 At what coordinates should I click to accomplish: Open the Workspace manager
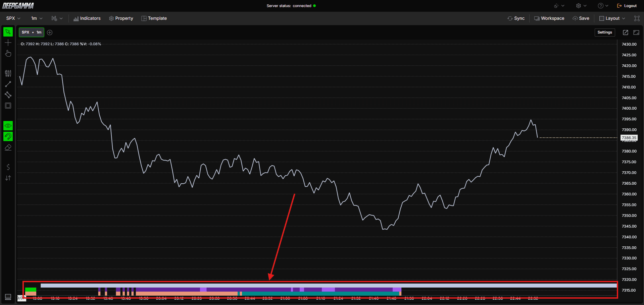click(549, 18)
